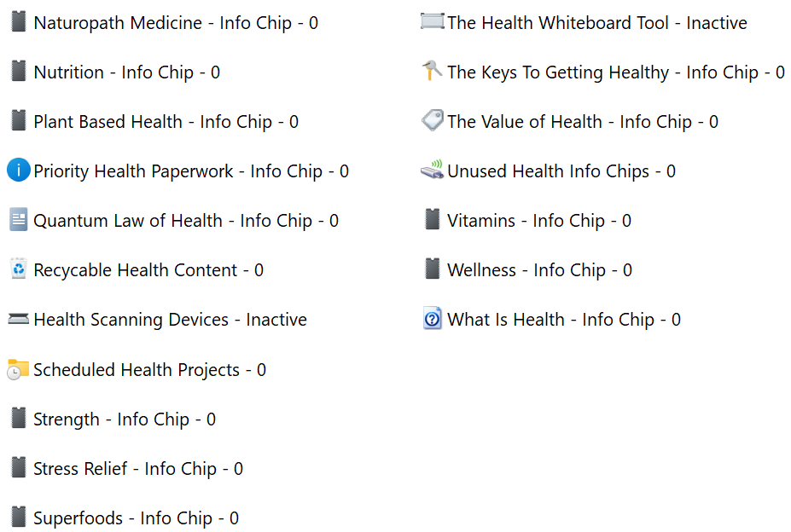This screenshot has width=791, height=532.
Task: Click the price tag icon for Value of Health
Action: [432, 121]
